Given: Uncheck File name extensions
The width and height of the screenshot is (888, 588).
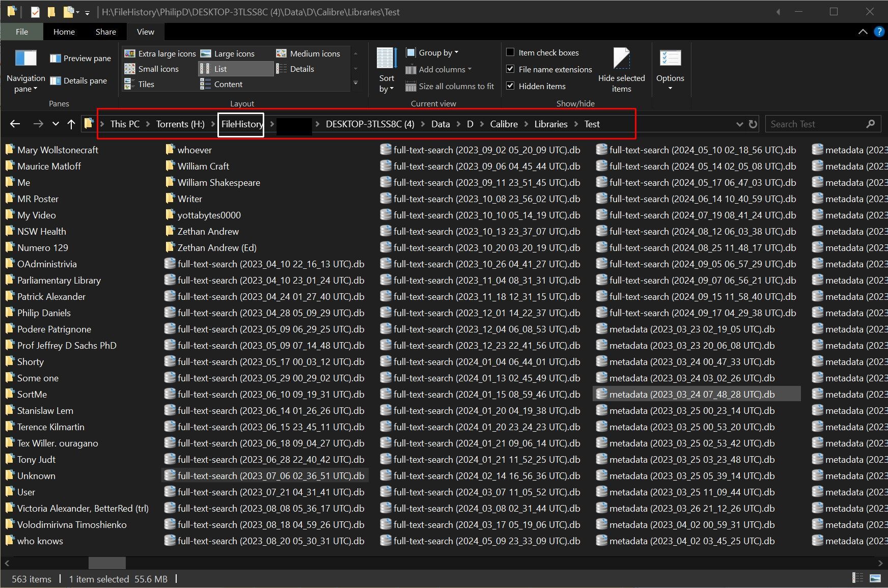Looking at the screenshot, I should (549, 69).
